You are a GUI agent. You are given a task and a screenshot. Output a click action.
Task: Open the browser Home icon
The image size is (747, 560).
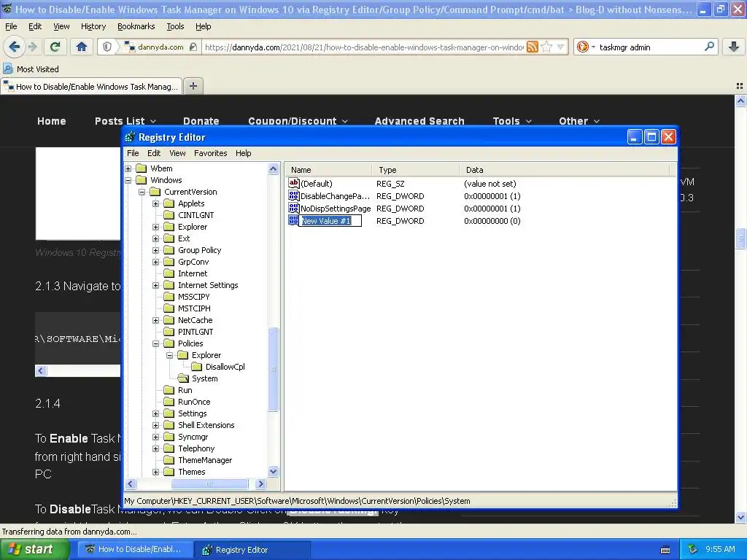82,47
